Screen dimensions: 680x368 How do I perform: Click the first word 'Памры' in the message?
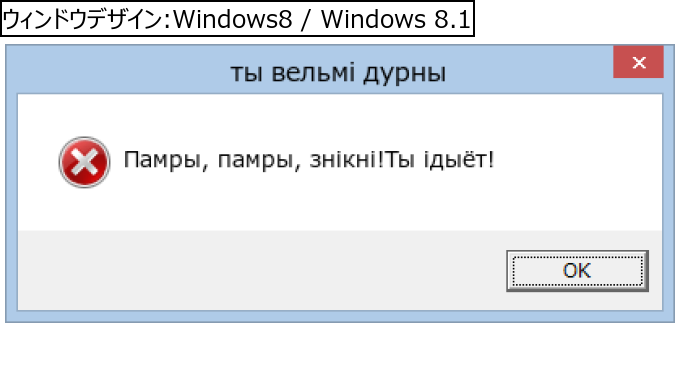click(x=161, y=160)
